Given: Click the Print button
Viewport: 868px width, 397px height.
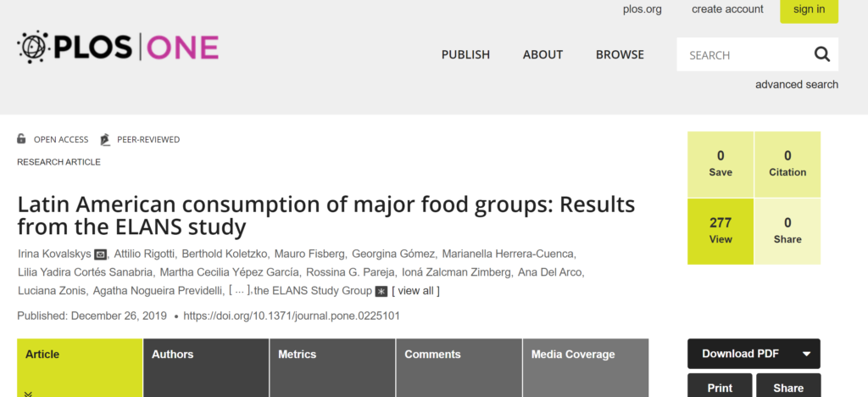Looking at the screenshot, I should tap(720, 387).
